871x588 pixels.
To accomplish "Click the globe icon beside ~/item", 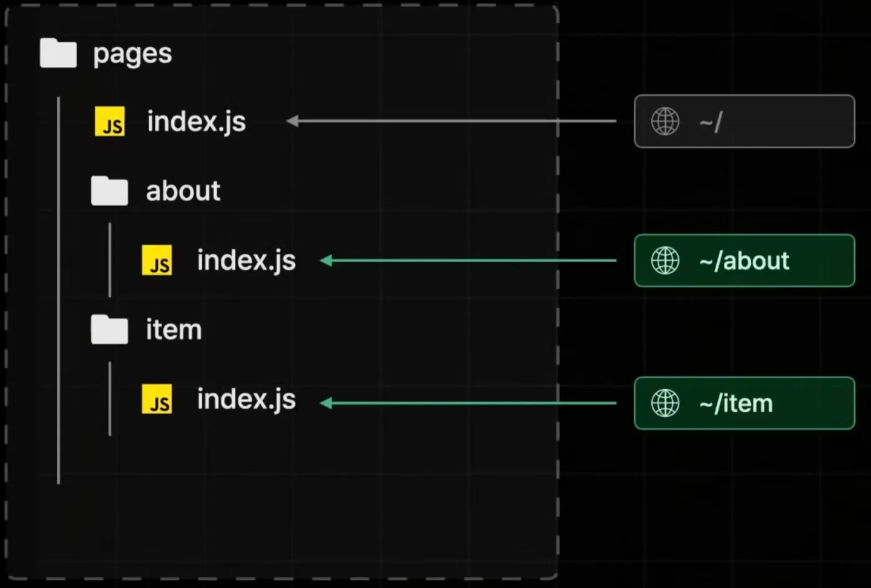I will click(x=665, y=403).
